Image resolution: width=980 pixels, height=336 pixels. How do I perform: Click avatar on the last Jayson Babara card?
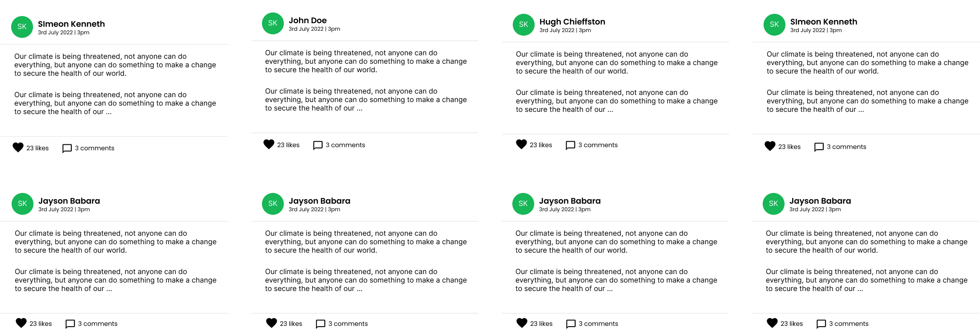coord(773,204)
